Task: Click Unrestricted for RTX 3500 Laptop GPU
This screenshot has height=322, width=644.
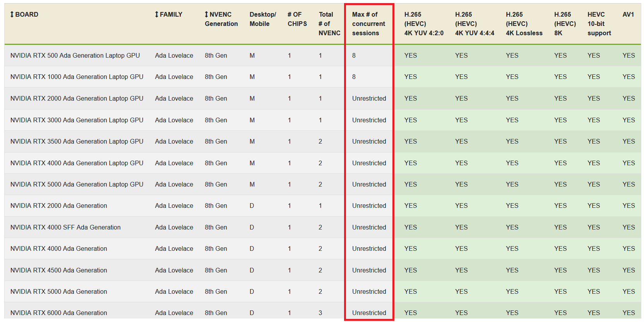Action: coord(369,141)
